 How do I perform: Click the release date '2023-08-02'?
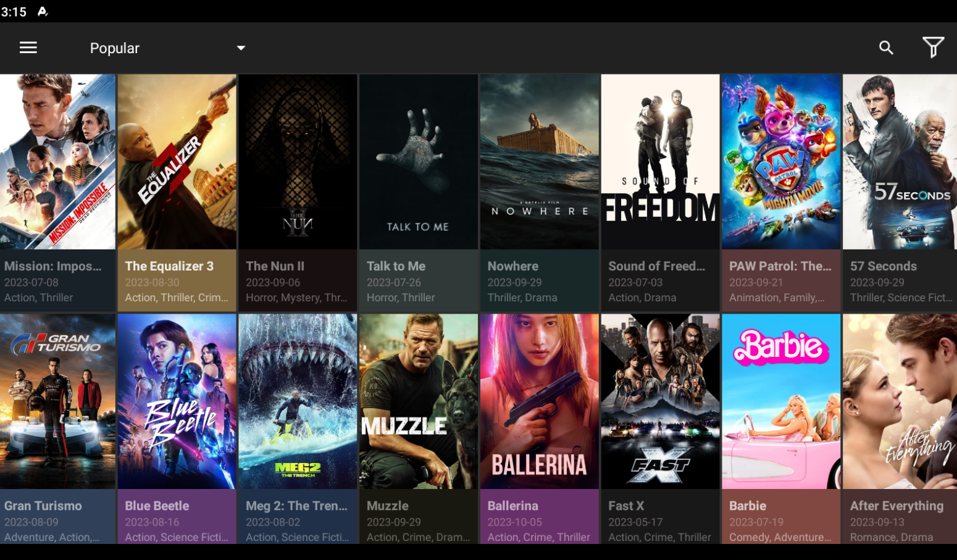(273, 522)
